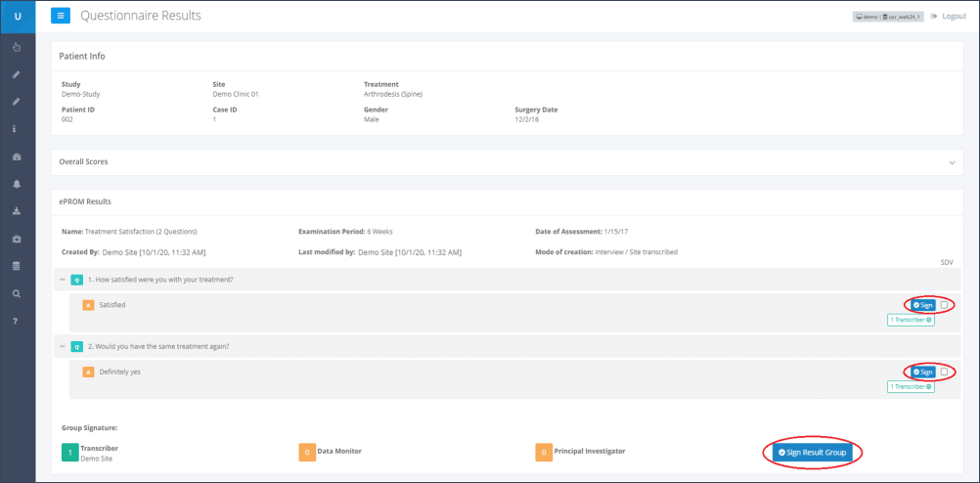Sign the answer to question 1

click(922, 305)
